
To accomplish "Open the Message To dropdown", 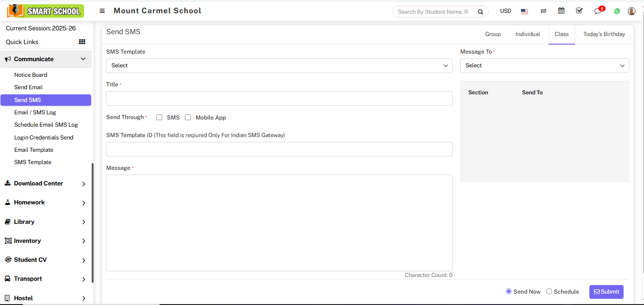I will coord(544,65).
